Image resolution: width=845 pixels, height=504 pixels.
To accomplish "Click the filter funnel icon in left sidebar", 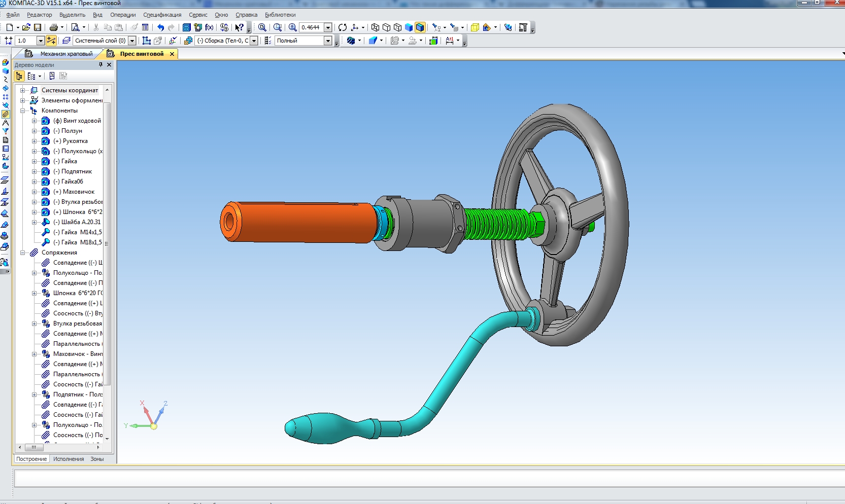I will coord(6,131).
